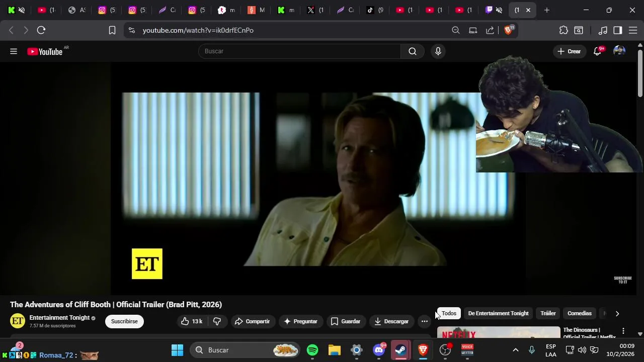Open the account avatar menu
Screen dimensions: 644x362
point(619,51)
